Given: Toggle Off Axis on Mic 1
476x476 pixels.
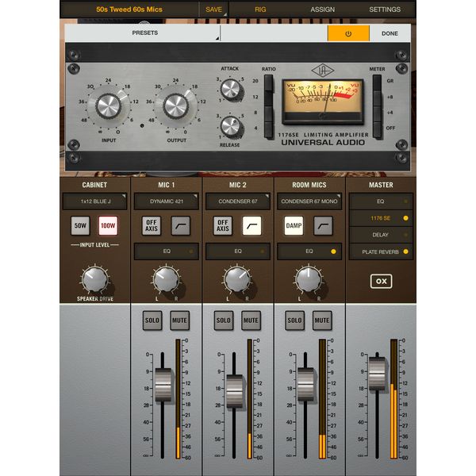Looking at the screenshot, I should click(152, 226).
